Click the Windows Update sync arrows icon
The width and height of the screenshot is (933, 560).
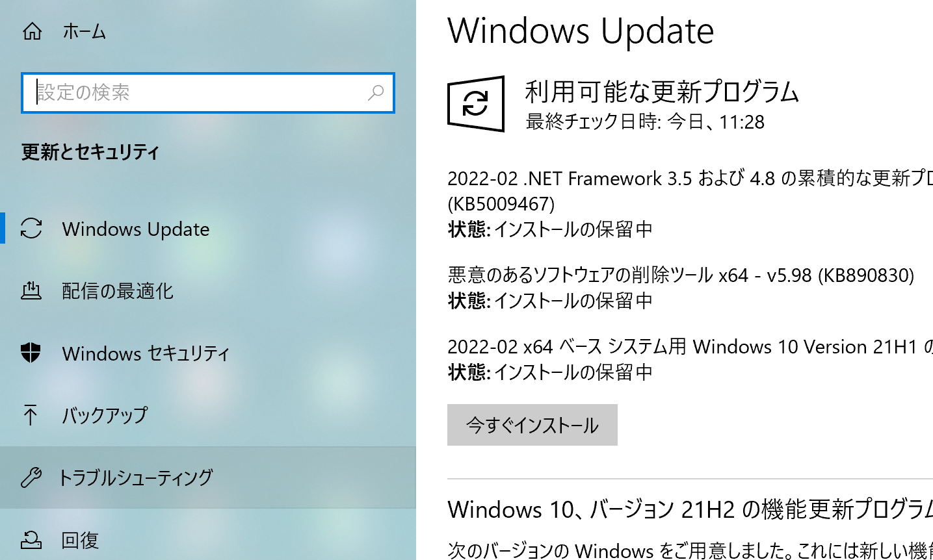tap(31, 229)
